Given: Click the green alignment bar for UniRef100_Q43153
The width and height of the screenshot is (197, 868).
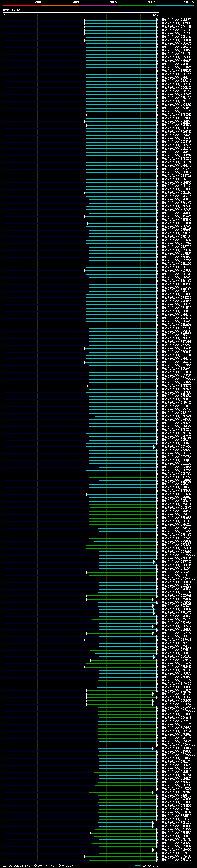Looking at the screenshot, I should [123, 477].
